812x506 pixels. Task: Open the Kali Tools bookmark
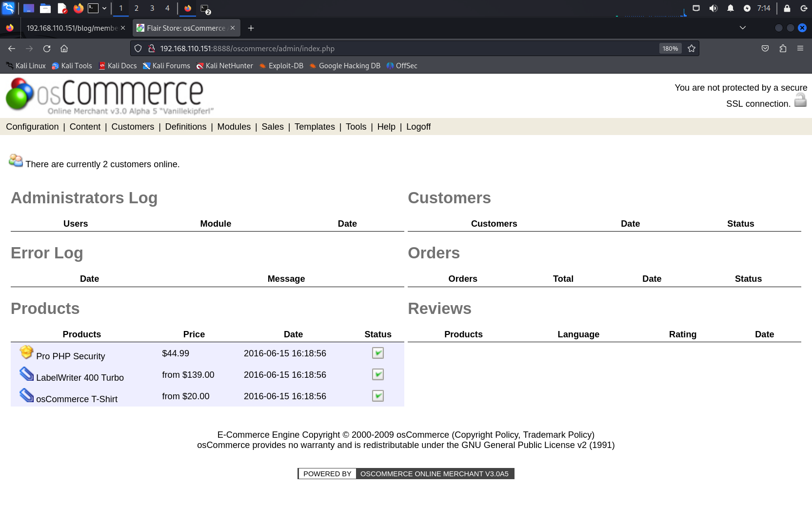[72, 66]
